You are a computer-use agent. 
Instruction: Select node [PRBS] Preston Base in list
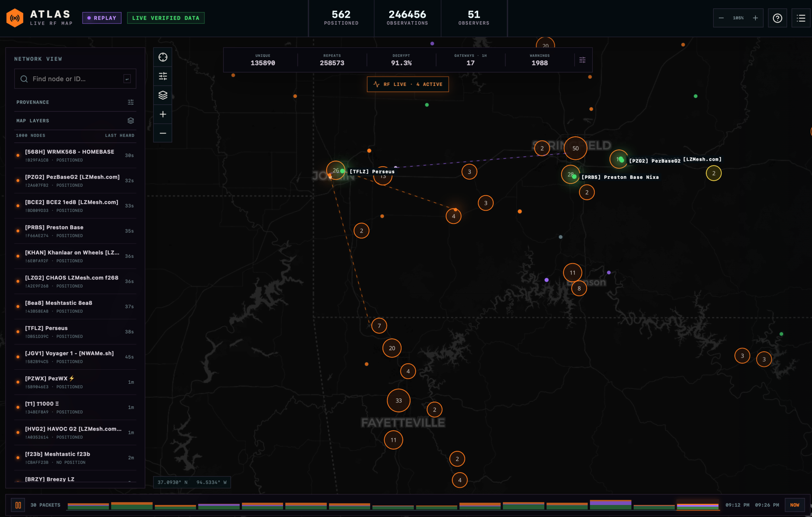tap(75, 231)
